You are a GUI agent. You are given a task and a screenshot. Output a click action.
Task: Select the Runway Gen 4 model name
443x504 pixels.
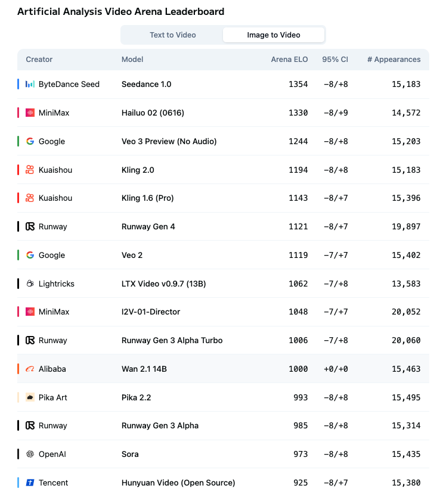148,226
